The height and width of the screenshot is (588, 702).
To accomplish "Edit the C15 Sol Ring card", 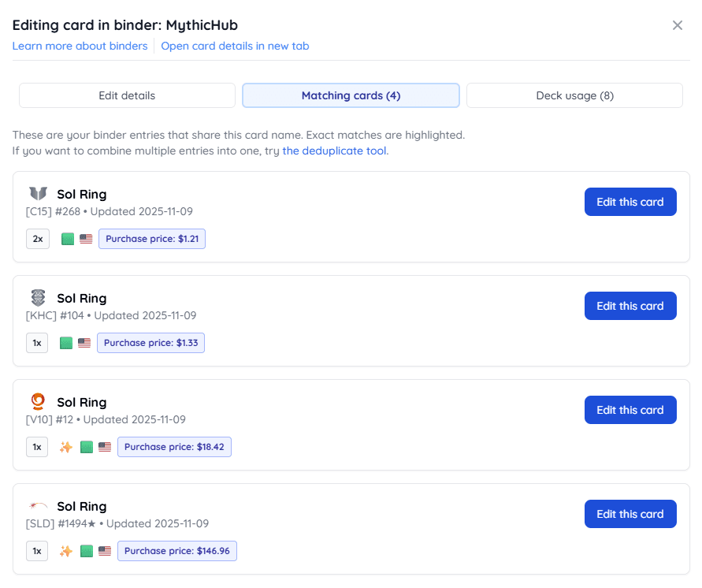I will point(630,202).
